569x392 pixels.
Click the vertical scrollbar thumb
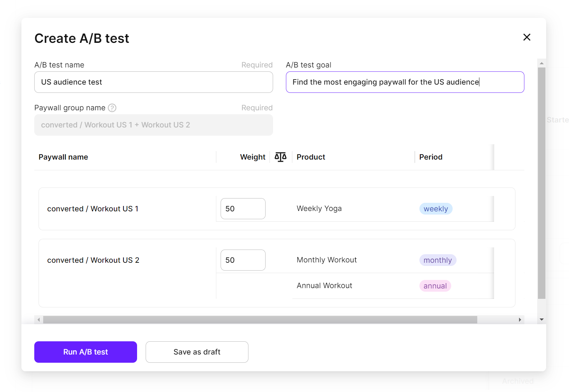(x=542, y=183)
